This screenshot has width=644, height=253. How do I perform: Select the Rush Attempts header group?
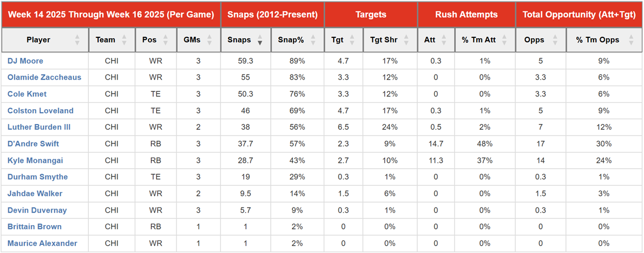tap(466, 14)
